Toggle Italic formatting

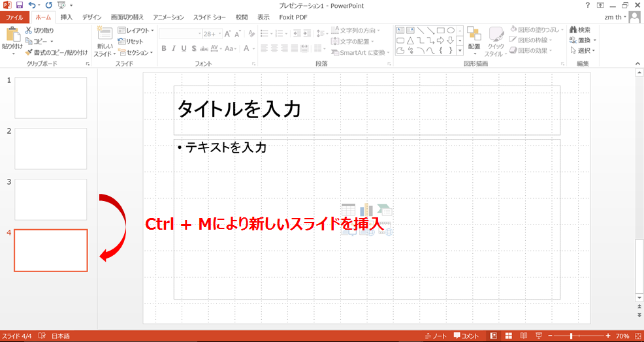click(174, 48)
